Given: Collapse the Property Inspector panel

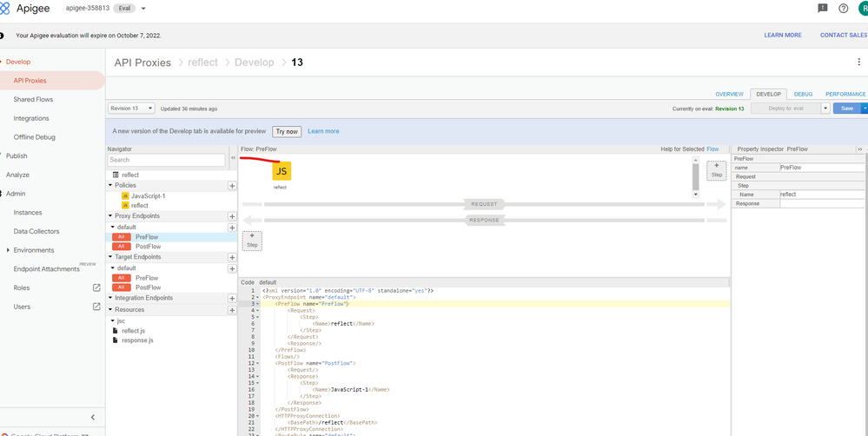Looking at the screenshot, I should [859, 149].
